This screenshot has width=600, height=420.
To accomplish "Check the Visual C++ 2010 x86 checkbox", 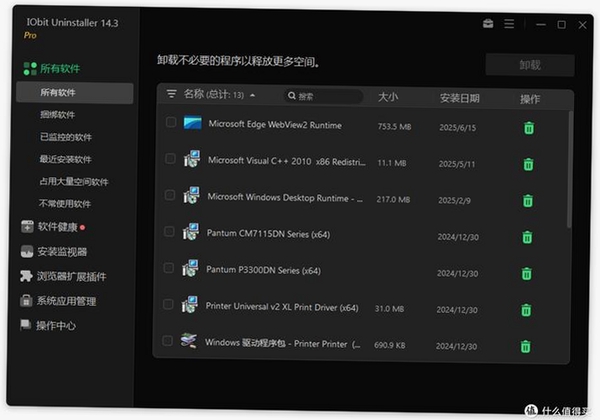I will (170, 159).
